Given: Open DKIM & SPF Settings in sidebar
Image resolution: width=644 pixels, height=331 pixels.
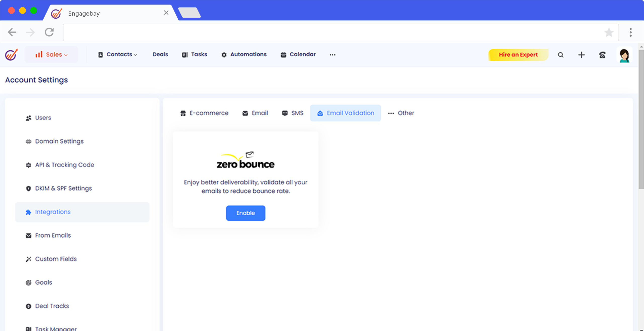Looking at the screenshot, I should (63, 188).
